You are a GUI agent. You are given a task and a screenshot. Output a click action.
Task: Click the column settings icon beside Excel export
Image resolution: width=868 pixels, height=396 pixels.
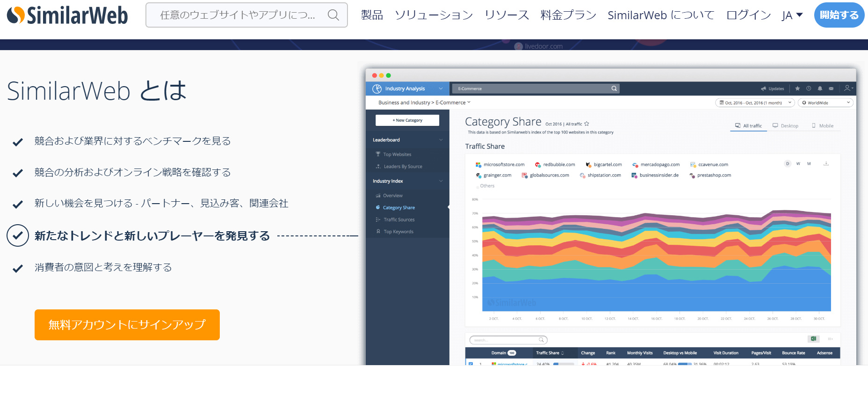pos(831,339)
